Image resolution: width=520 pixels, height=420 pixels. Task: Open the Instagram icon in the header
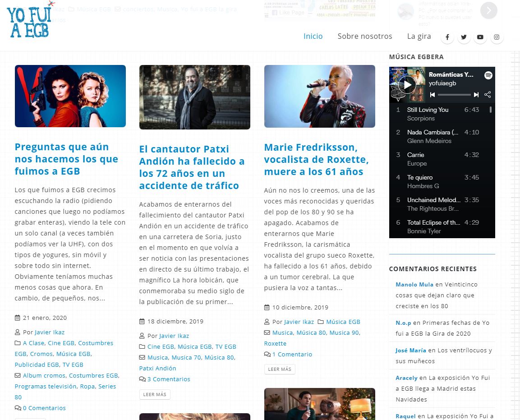pyautogui.click(x=497, y=37)
